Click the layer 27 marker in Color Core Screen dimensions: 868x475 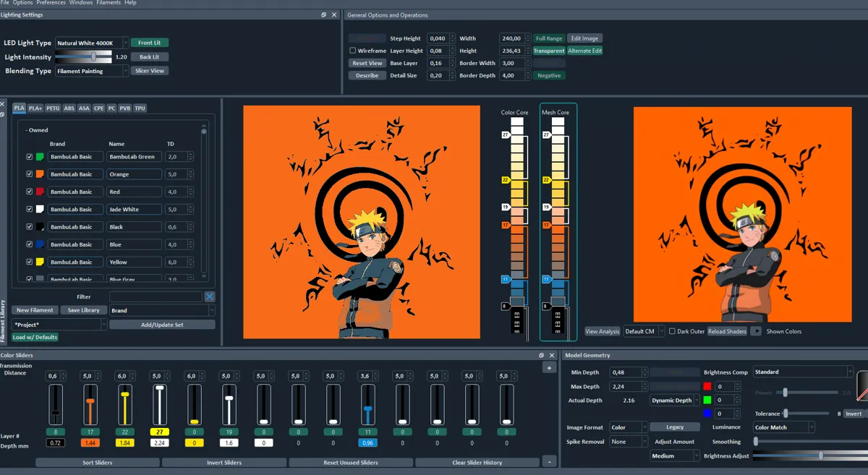tap(506, 134)
